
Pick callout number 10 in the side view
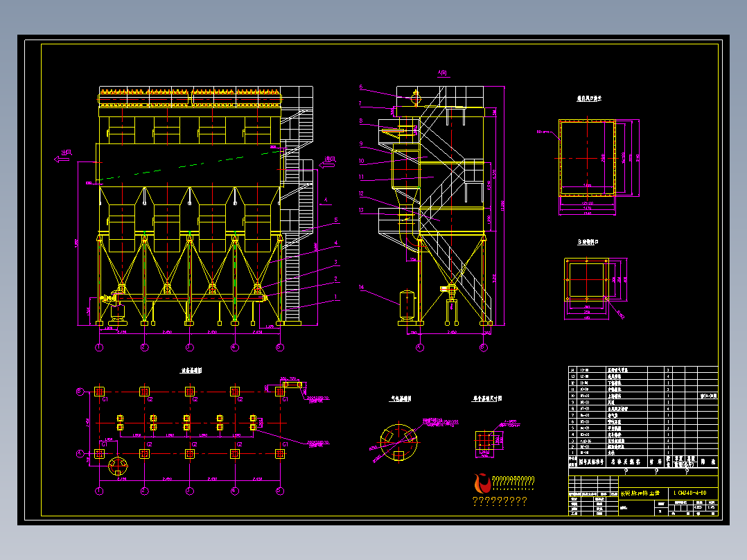tap(361, 161)
